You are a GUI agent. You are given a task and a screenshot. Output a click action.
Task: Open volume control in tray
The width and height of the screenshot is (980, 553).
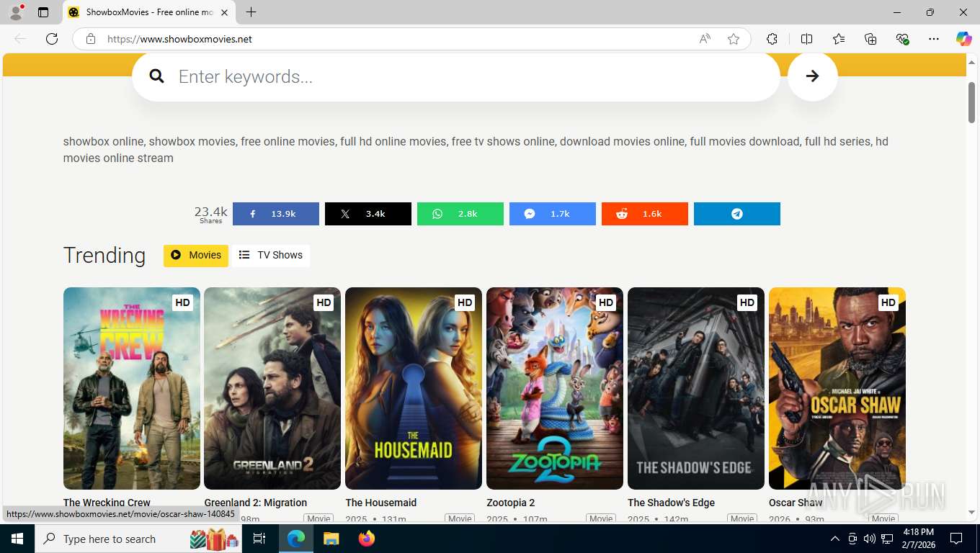(869, 539)
